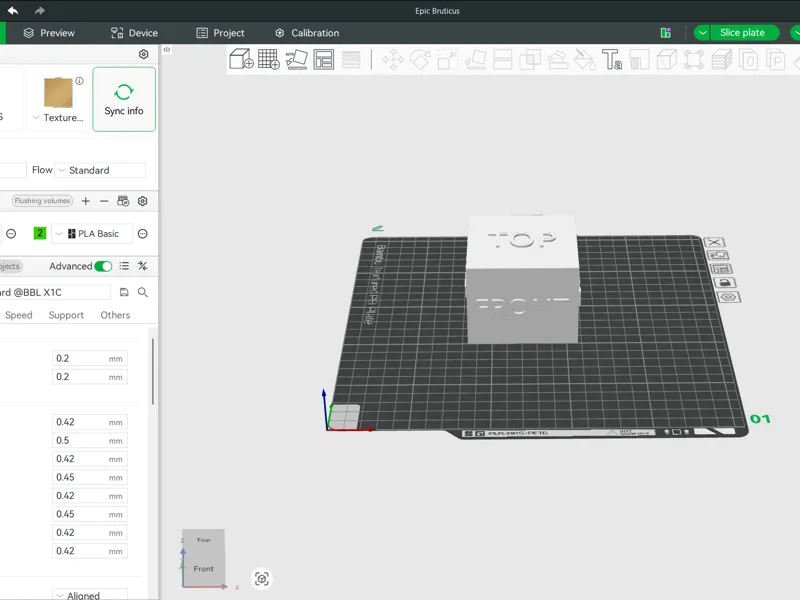Select the Text shape tool
Screen dimensions: 800x600
[611, 59]
